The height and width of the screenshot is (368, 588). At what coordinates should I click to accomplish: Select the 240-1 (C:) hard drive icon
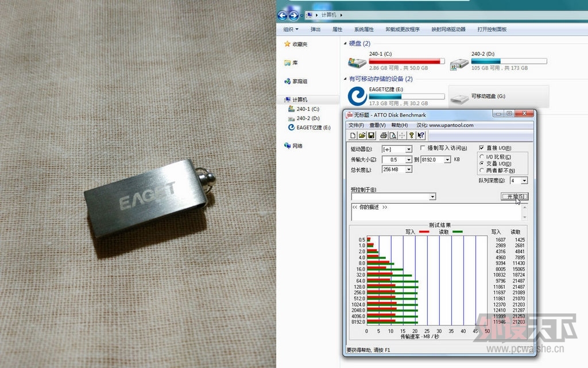(357, 63)
